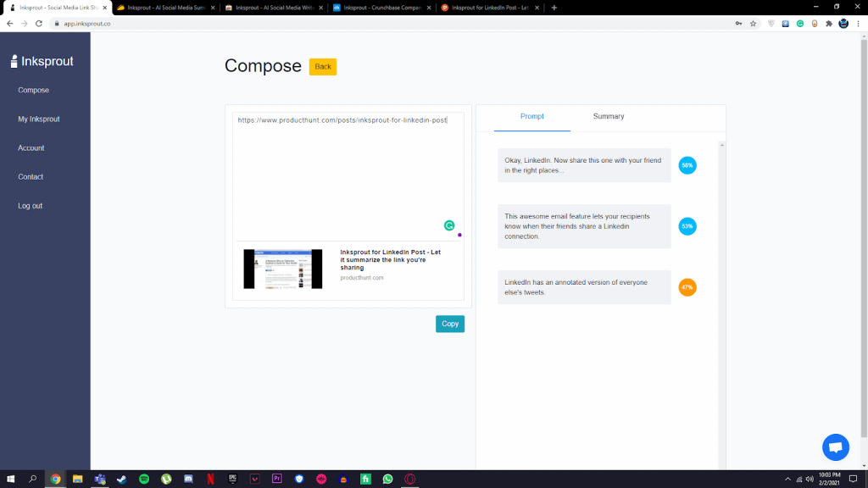Open the Windows notification center
This screenshot has height=488, width=868.
click(x=853, y=480)
